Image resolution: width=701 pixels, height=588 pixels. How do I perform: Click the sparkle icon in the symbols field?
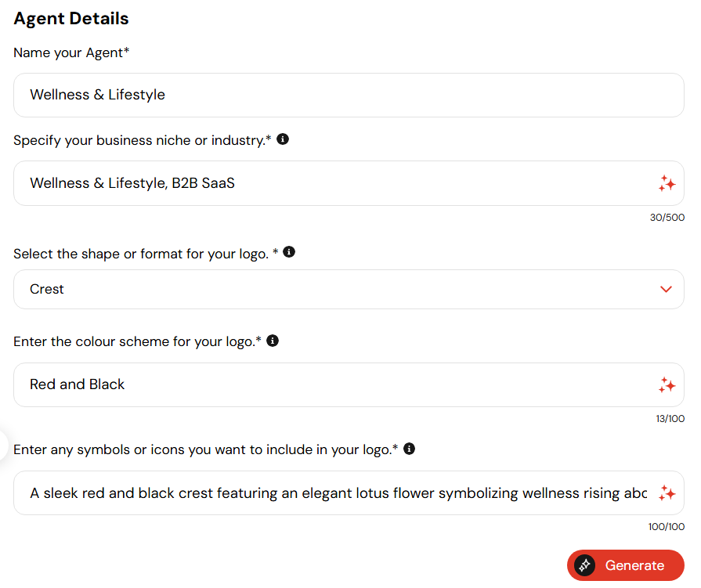click(667, 492)
